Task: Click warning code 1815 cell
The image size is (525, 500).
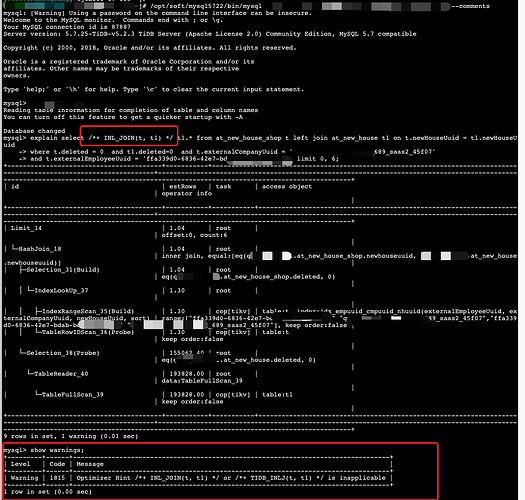Action: [57, 478]
